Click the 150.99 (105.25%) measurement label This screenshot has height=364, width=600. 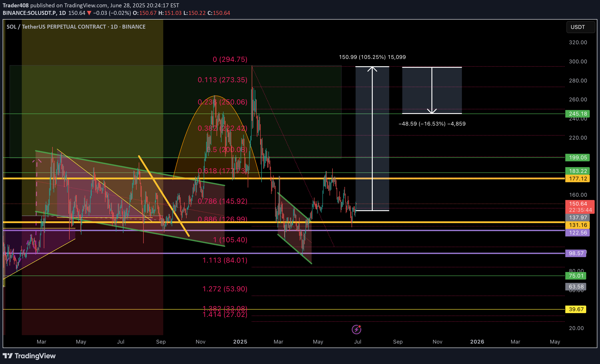pos(372,57)
